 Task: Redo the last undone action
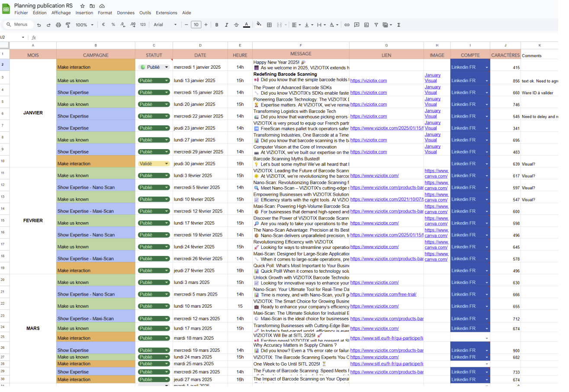(x=48, y=25)
